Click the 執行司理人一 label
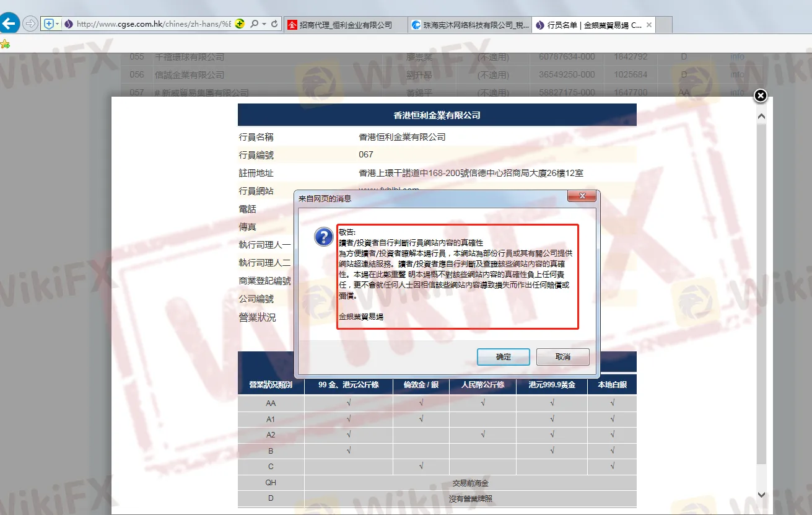Viewport: 812px width, 515px height. [264, 245]
